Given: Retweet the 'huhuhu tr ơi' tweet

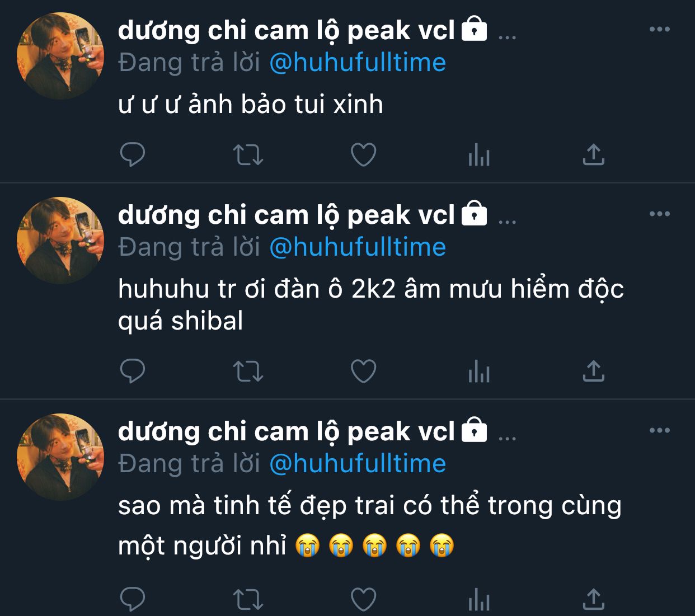Looking at the screenshot, I should click(x=248, y=371).
